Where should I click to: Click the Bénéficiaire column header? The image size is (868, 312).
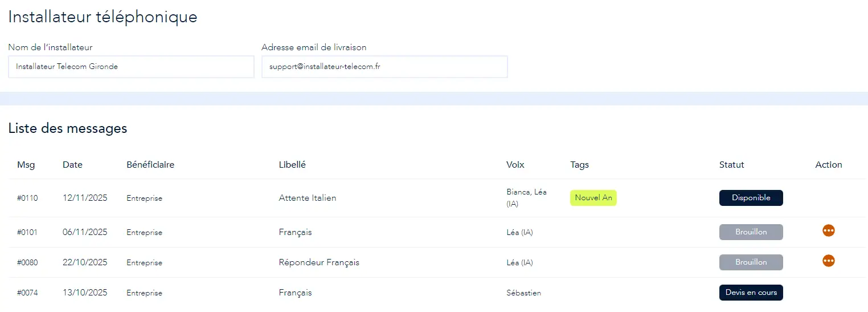(150, 165)
